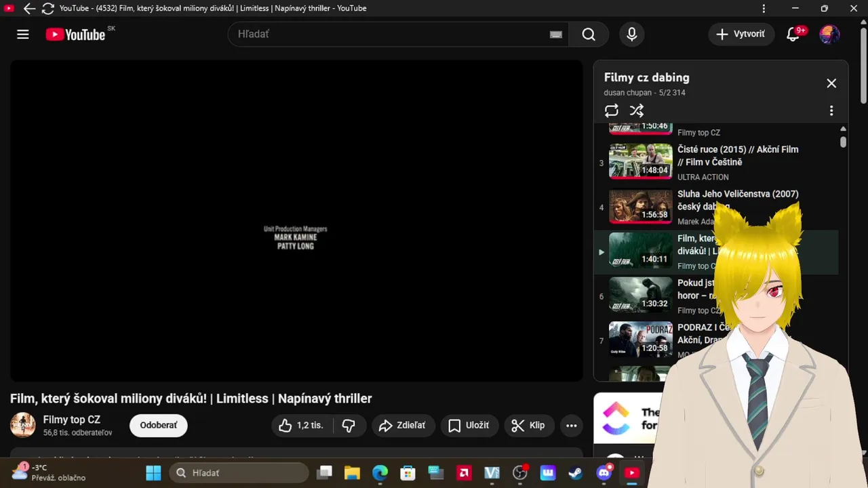Open the on-screen keyboard in search box
The width and height of the screenshot is (868, 488).
pos(556,35)
